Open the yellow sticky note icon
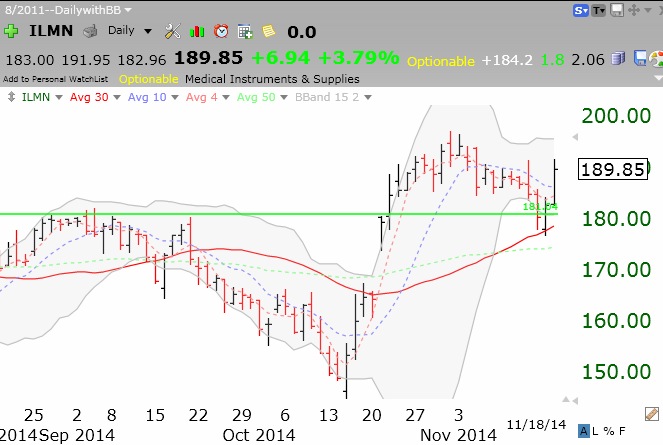 (x=267, y=31)
